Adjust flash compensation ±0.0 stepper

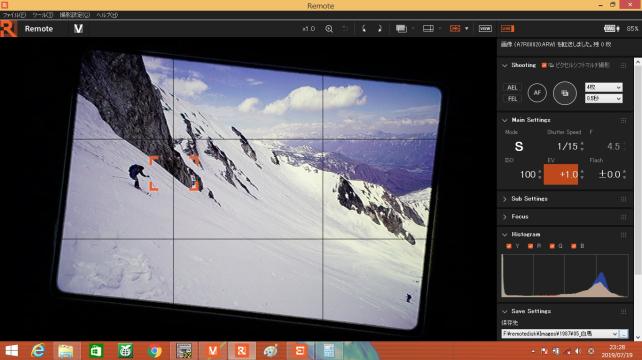(624, 174)
